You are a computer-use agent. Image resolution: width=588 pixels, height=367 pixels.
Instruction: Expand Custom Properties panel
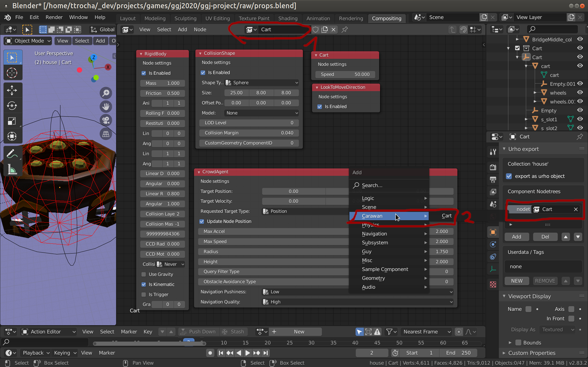click(504, 353)
